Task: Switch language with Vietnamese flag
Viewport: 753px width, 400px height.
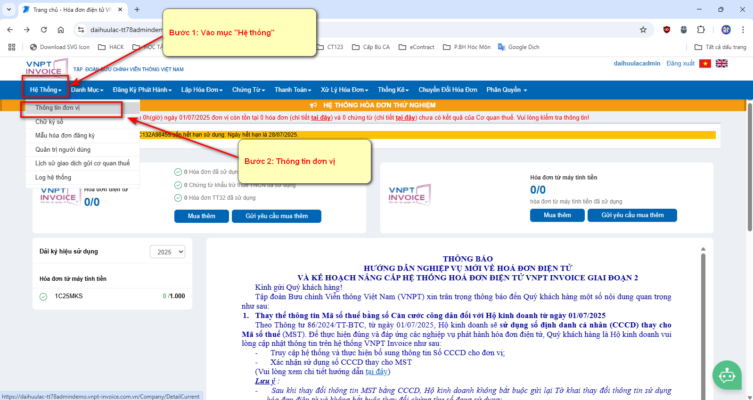Action: point(704,63)
